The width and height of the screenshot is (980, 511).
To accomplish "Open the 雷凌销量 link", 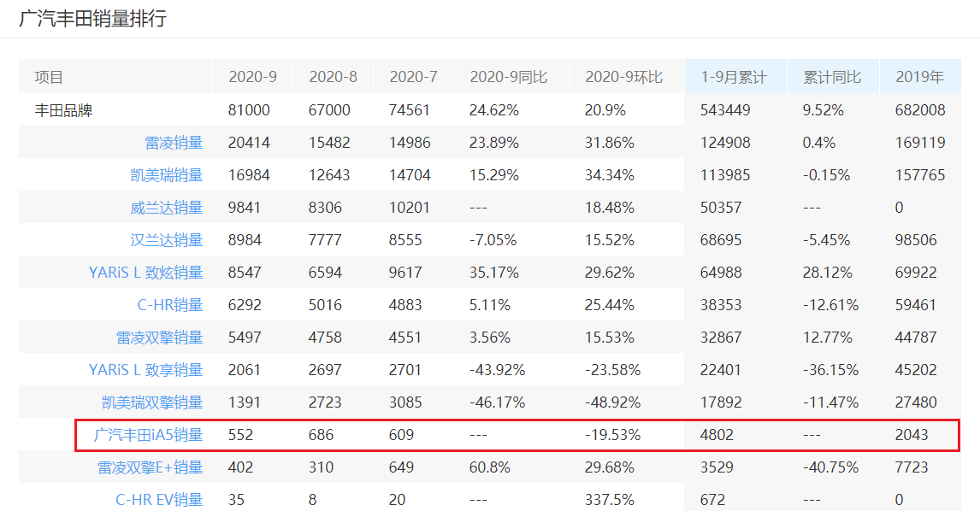I will click(x=174, y=143).
